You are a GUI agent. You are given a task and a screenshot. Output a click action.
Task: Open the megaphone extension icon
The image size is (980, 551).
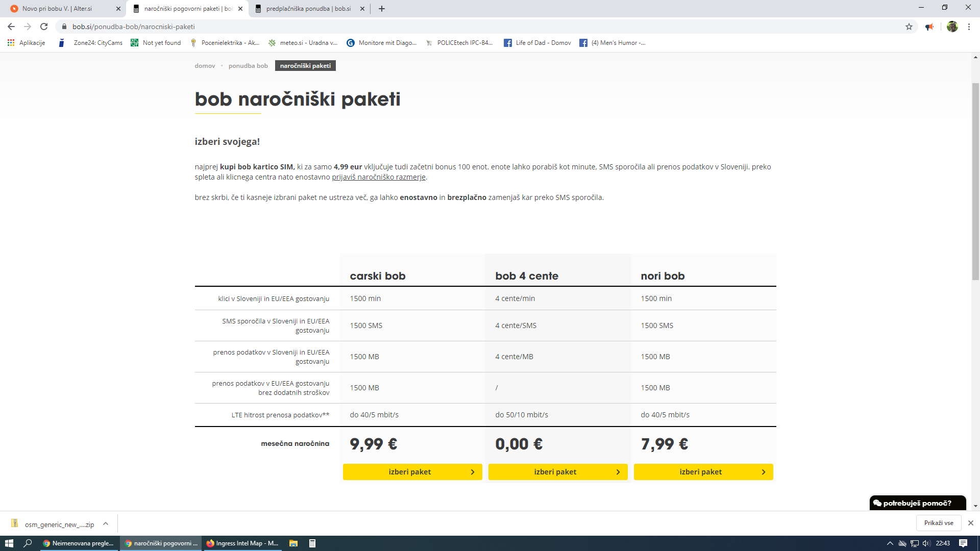[x=929, y=27]
